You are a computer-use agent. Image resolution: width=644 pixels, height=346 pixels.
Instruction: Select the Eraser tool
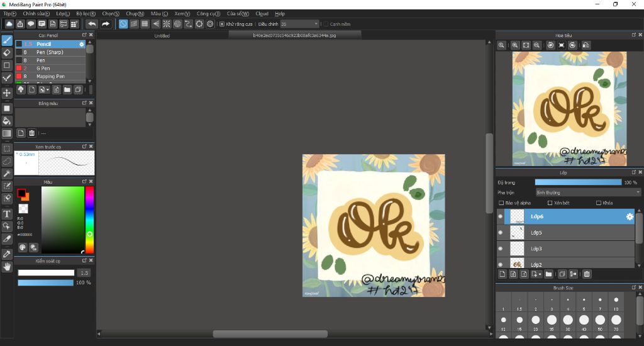(6, 53)
